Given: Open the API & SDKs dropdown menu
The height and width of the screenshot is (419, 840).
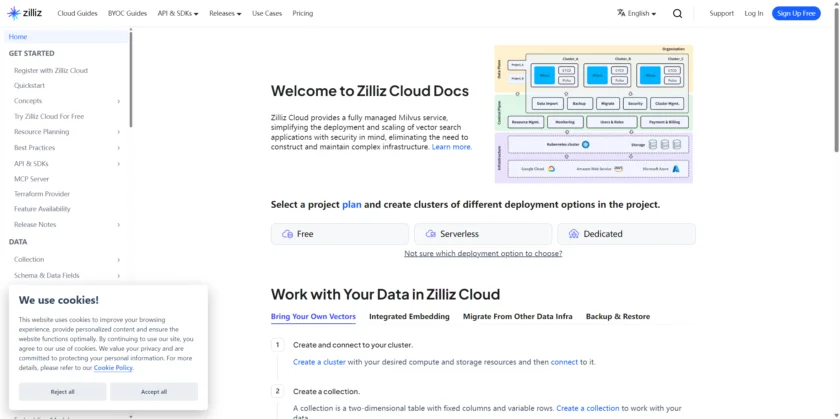Looking at the screenshot, I should click(x=178, y=13).
